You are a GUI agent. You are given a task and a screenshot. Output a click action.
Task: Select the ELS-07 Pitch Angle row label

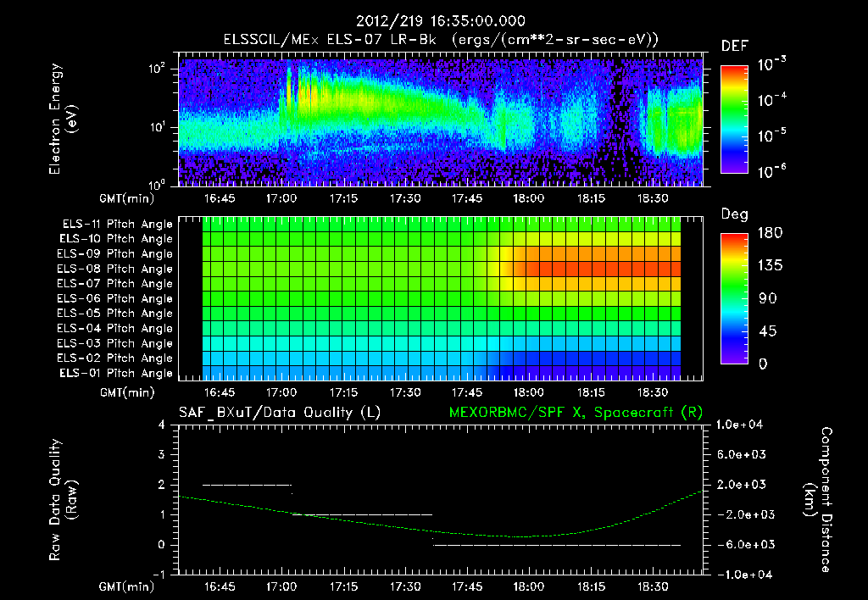click(114, 283)
